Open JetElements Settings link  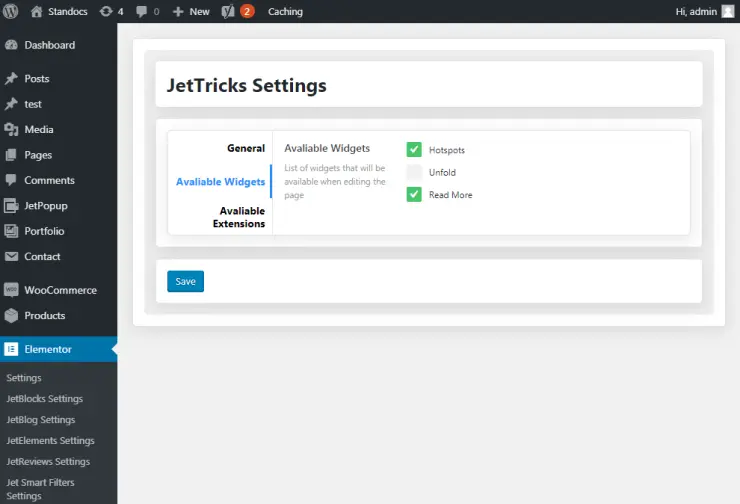[x=50, y=440]
